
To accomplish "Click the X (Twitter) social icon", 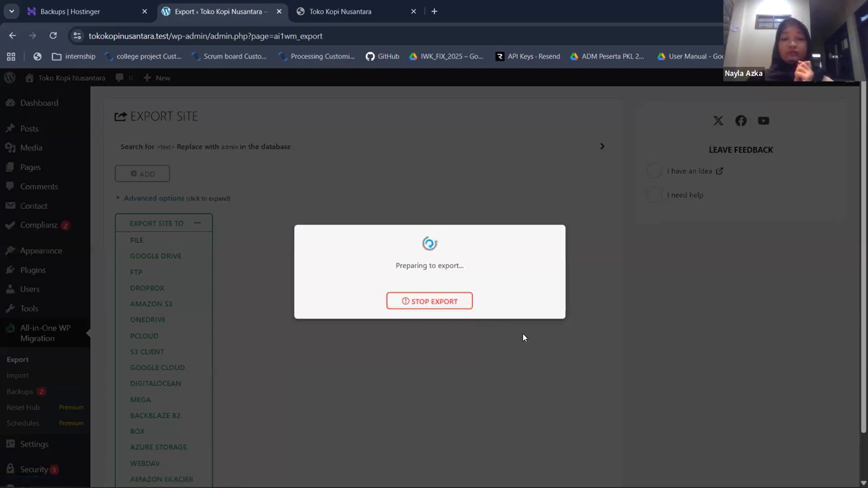I will click(718, 121).
